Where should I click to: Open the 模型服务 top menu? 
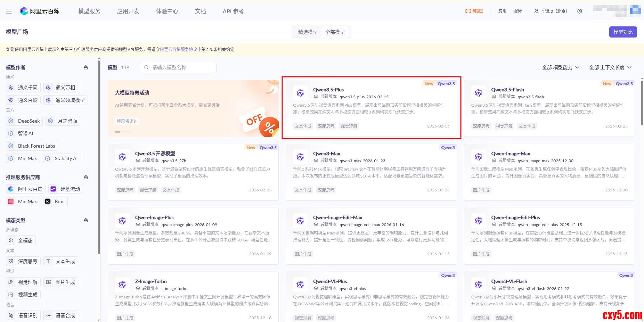(89, 11)
